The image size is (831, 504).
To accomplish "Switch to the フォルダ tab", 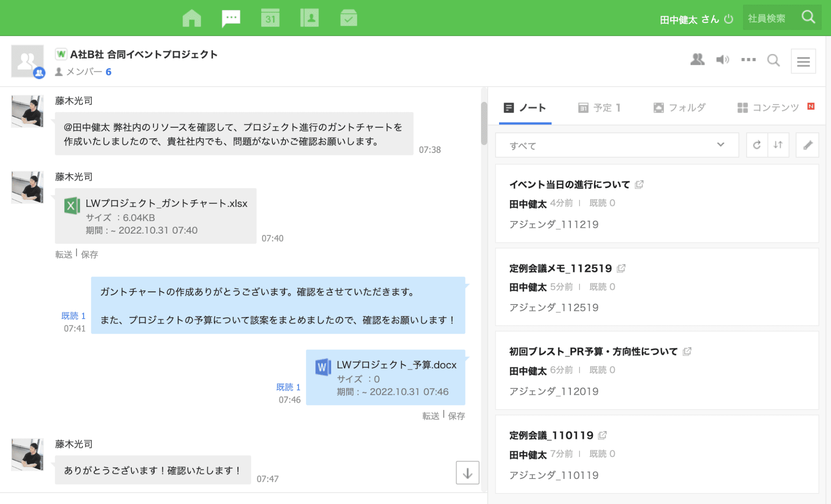I will point(680,108).
